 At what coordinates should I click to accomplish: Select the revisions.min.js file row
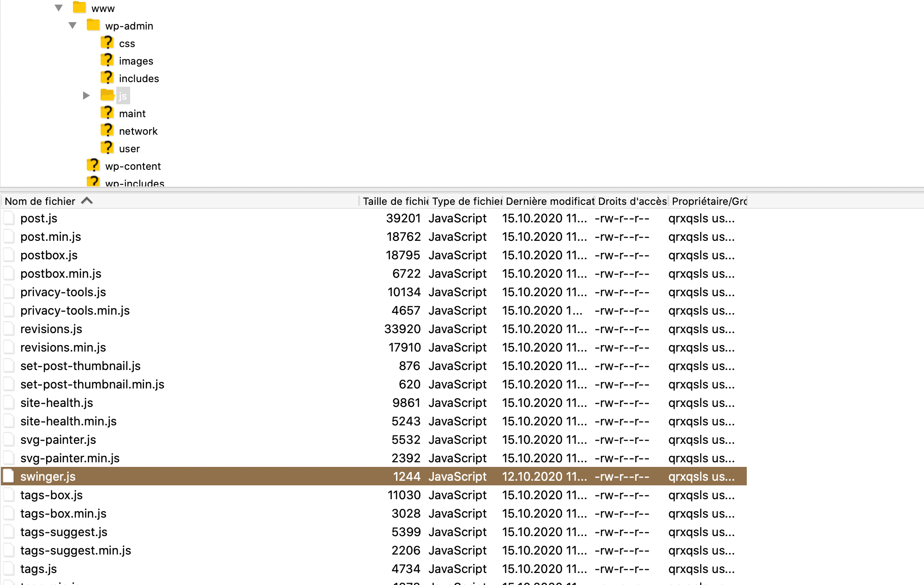pyautogui.click(x=63, y=347)
